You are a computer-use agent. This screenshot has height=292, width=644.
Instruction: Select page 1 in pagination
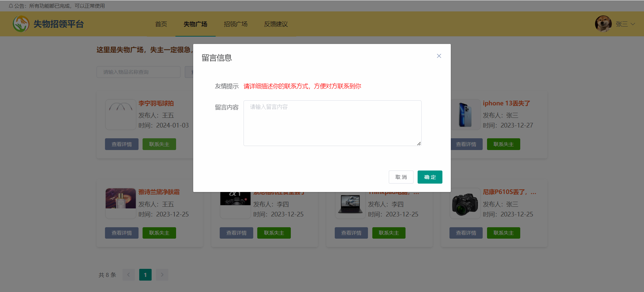pos(145,275)
